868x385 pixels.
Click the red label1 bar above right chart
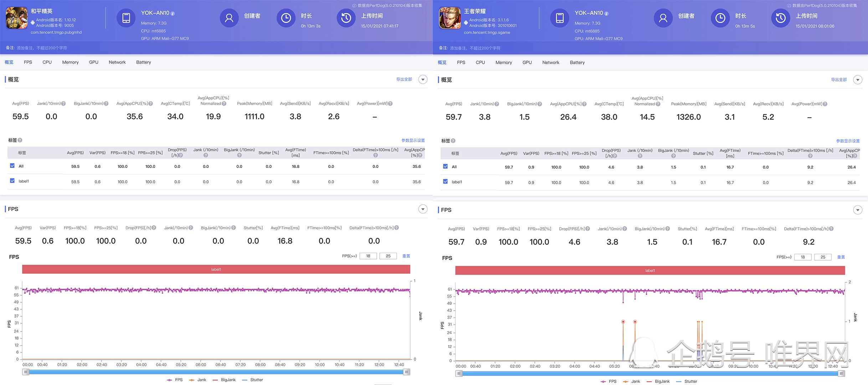(x=650, y=271)
